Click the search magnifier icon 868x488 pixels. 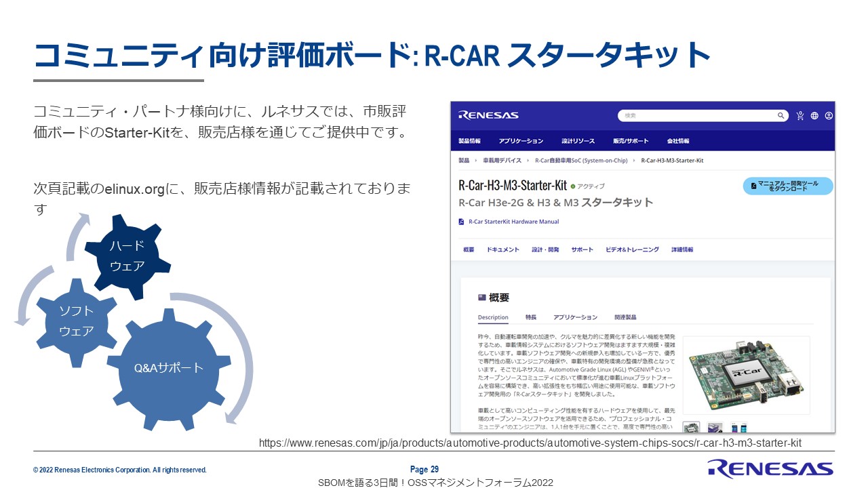(x=781, y=115)
